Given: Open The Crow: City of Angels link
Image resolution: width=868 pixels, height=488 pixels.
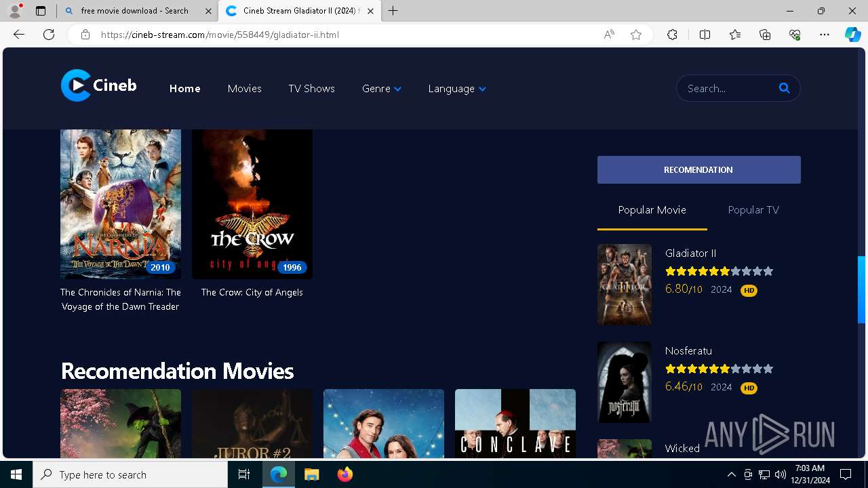Looking at the screenshot, I should pyautogui.click(x=252, y=292).
